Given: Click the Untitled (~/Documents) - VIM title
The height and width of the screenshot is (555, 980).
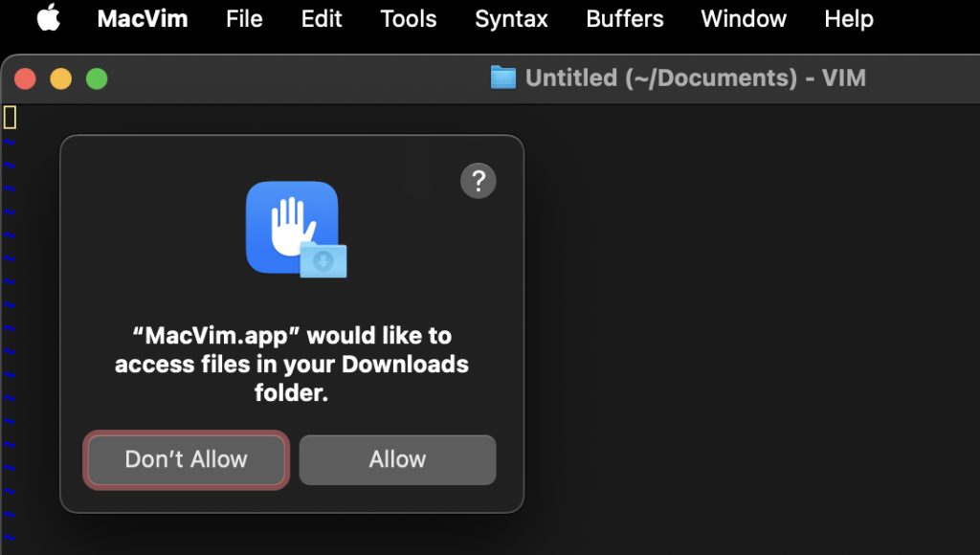Looking at the screenshot, I should [x=696, y=78].
